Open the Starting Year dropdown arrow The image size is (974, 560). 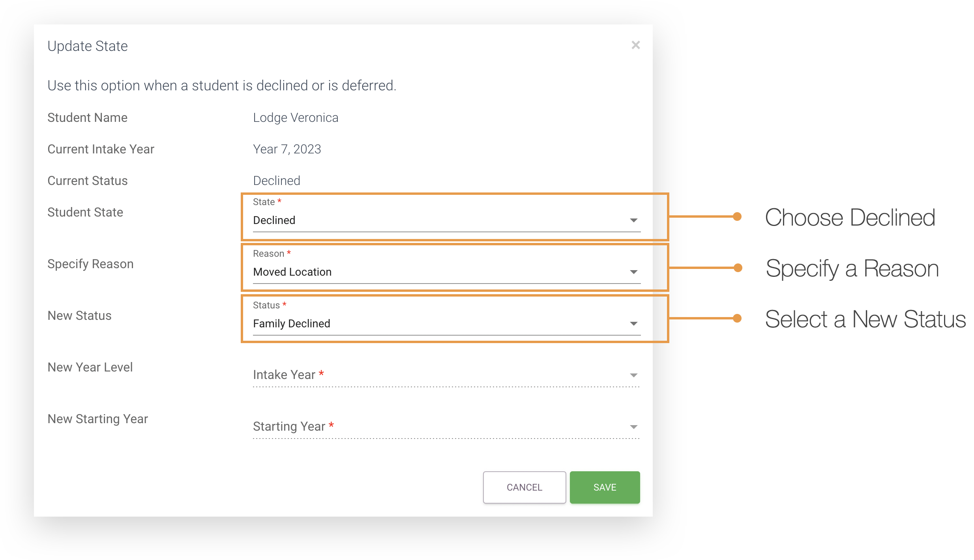633,427
